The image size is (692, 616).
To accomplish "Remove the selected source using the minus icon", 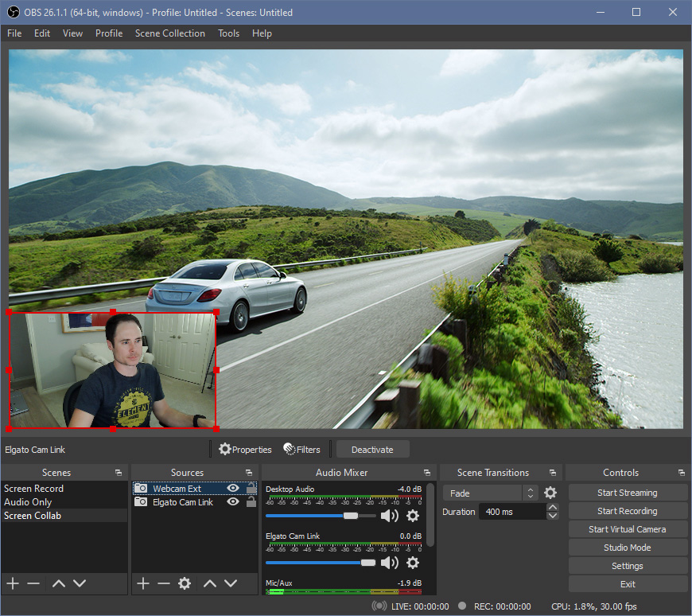I will [163, 583].
